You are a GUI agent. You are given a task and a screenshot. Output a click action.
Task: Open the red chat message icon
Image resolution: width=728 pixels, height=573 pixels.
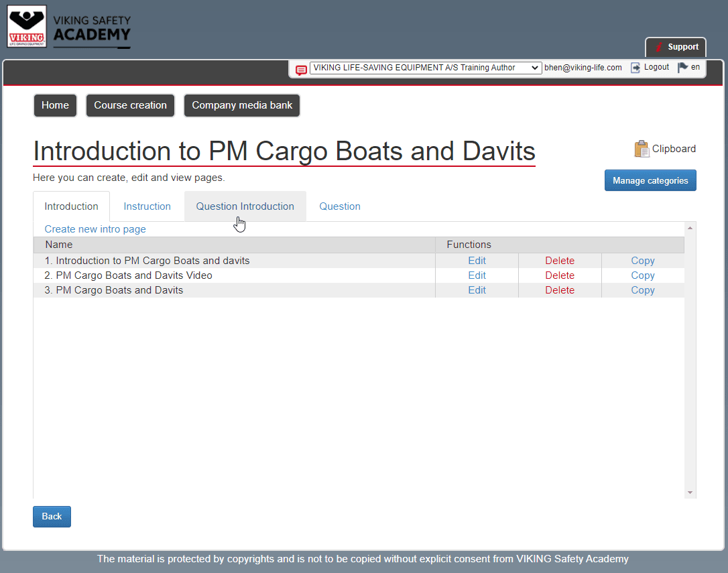point(301,70)
